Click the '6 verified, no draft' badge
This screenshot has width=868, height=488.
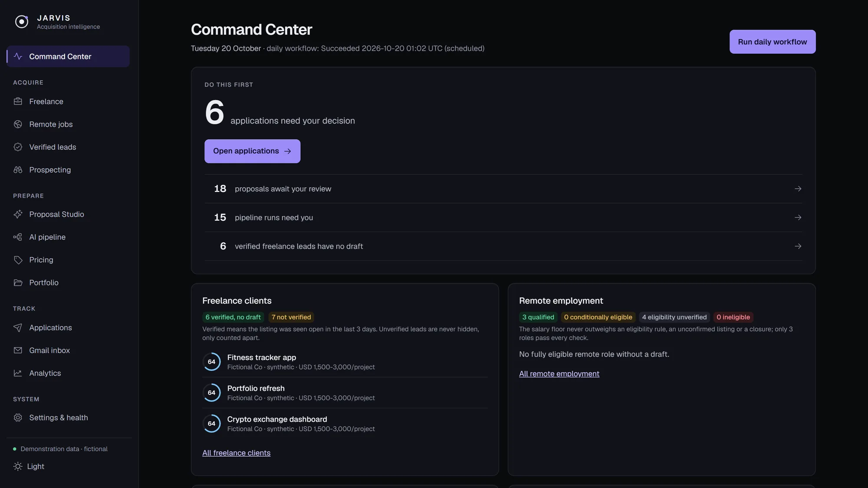pos(233,317)
